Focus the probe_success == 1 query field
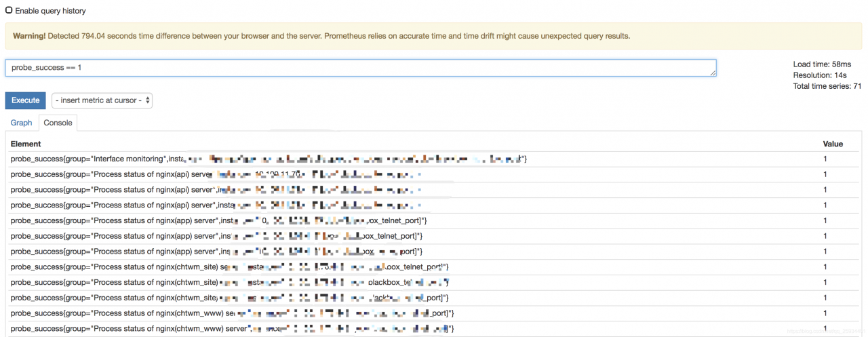 (x=361, y=68)
